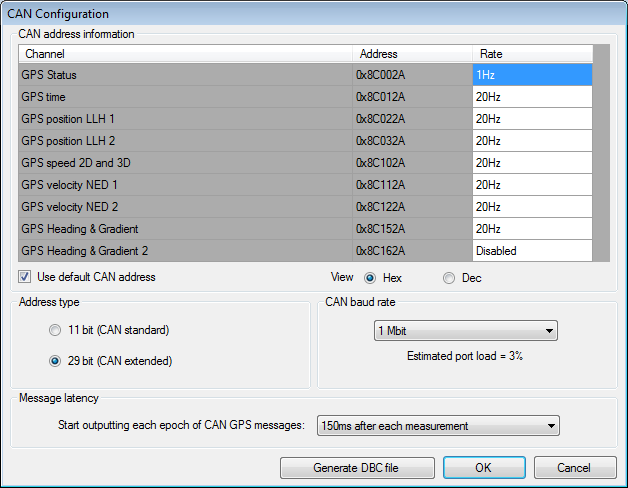
Task: Open the message latency timing dropdown
Action: [437, 426]
